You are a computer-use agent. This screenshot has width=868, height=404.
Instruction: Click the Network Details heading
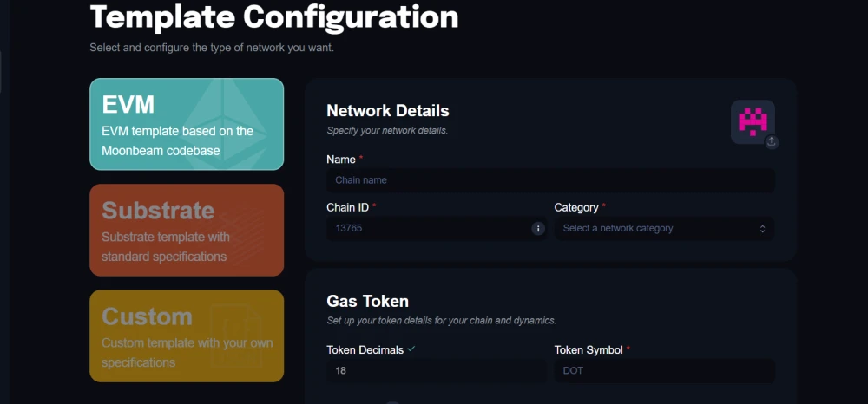(x=387, y=110)
